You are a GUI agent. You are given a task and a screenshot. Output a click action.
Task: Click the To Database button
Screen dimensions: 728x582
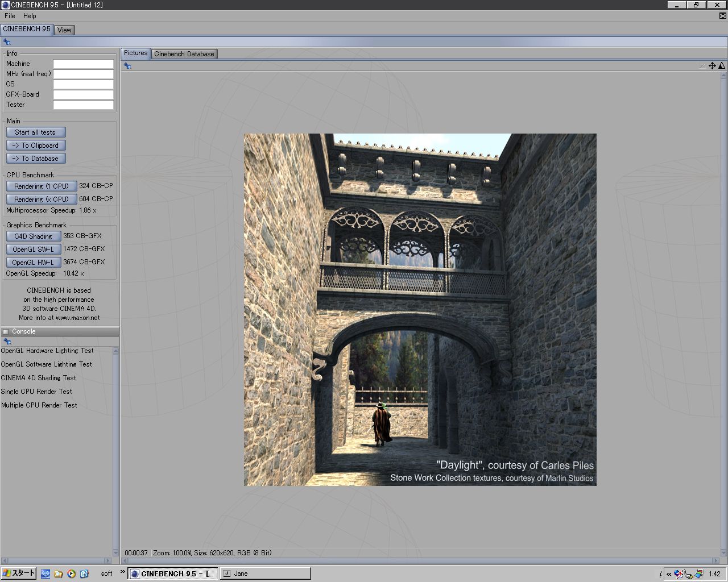pyautogui.click(x=36, y=159)
